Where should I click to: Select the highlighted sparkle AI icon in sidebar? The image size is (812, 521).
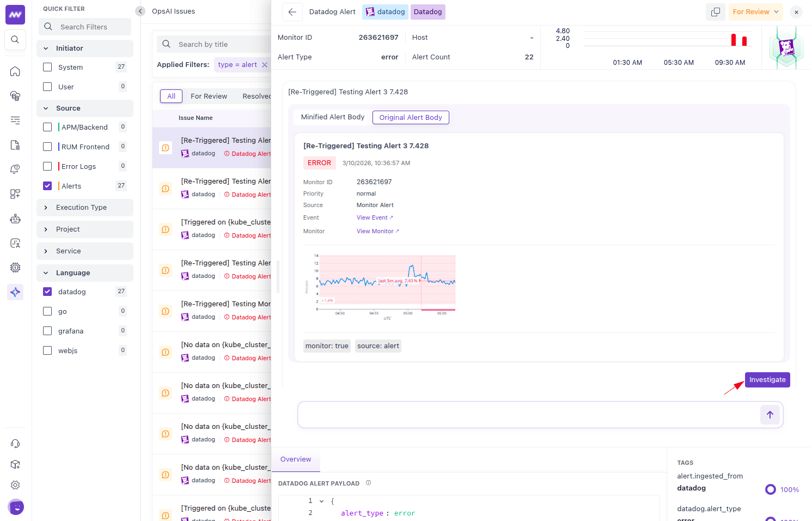coord(15,292)
